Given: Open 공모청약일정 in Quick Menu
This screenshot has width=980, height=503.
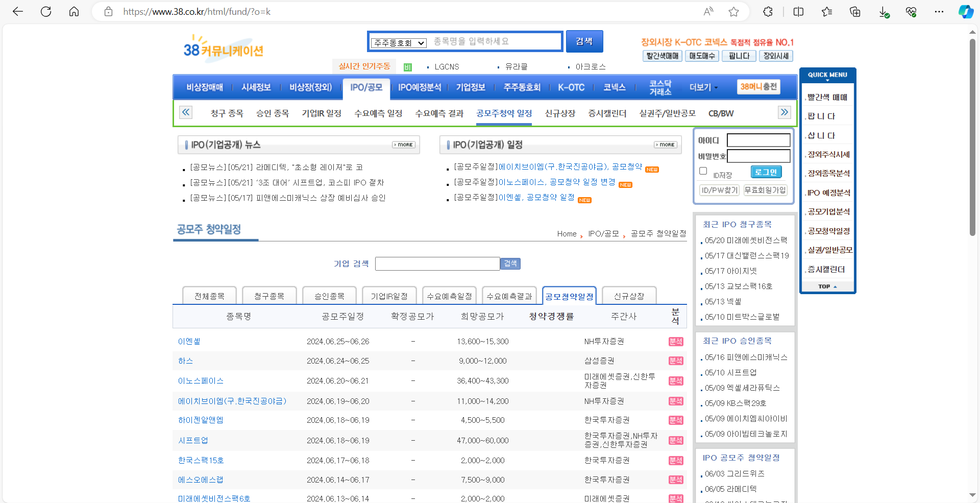Looking at the screenshot, I should [x=828, y=231].
